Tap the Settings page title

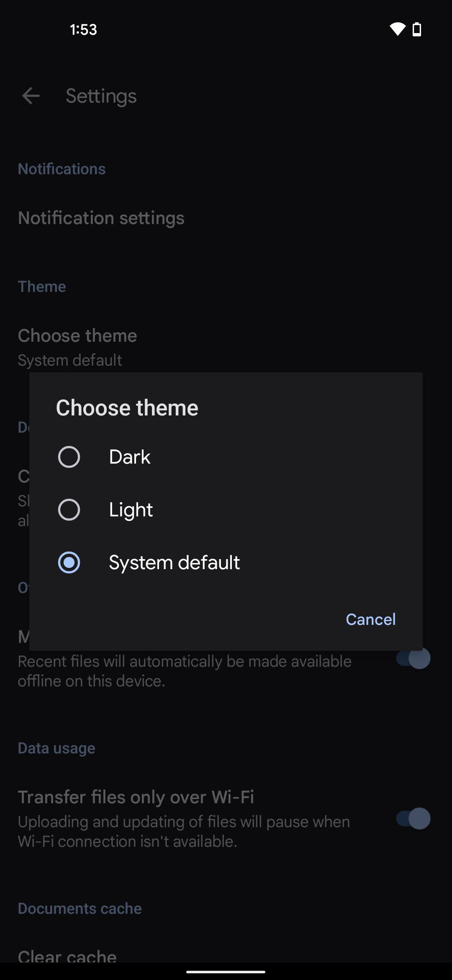point(101,96)
